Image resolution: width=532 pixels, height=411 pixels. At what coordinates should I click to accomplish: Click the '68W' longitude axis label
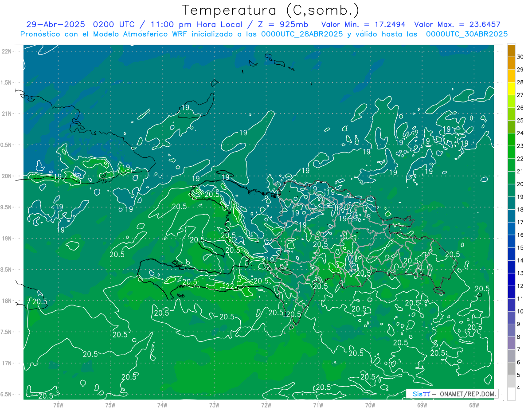pyautogui.click(x=474, y=405)
